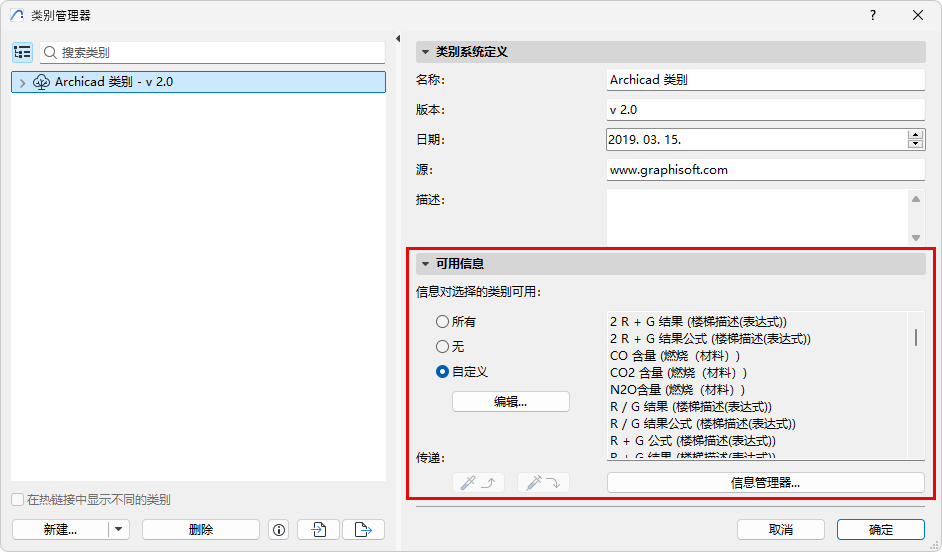The image size is (942, 552).
Task: Confirm with the 确定 button
Action: [x=881, y=530]
